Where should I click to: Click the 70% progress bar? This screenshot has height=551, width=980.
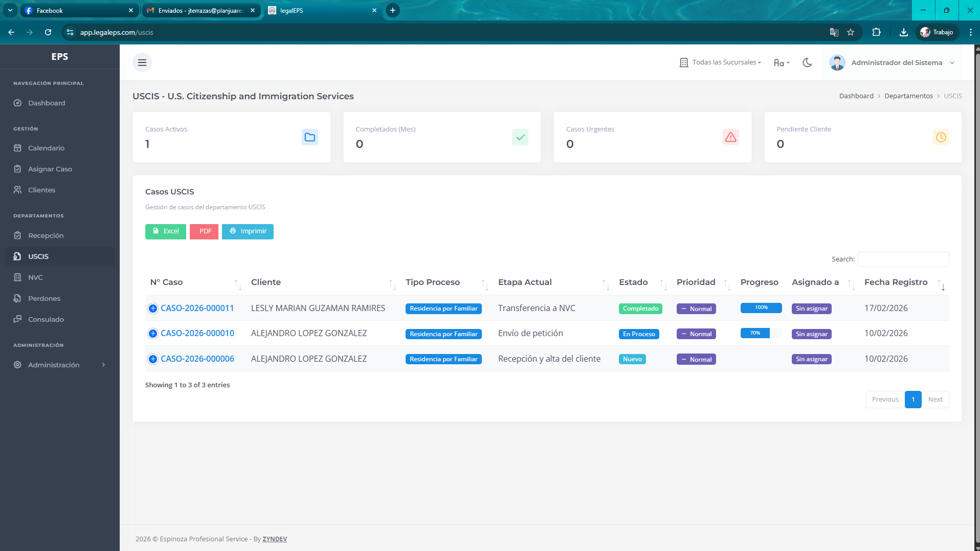pos(761,333)
